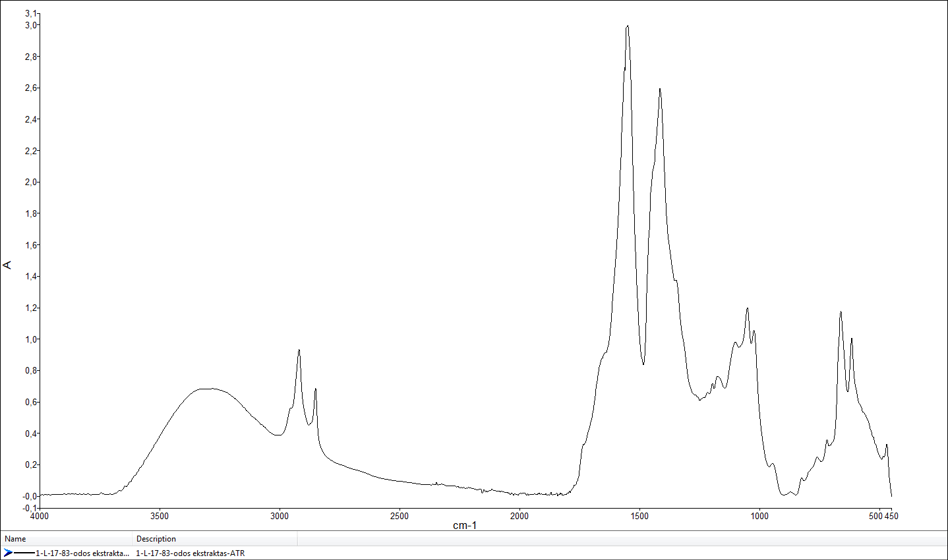Click the 1-L-17-83-odos ekstraktas-ATR description cell
948x560 pixels.
(190, 553)
